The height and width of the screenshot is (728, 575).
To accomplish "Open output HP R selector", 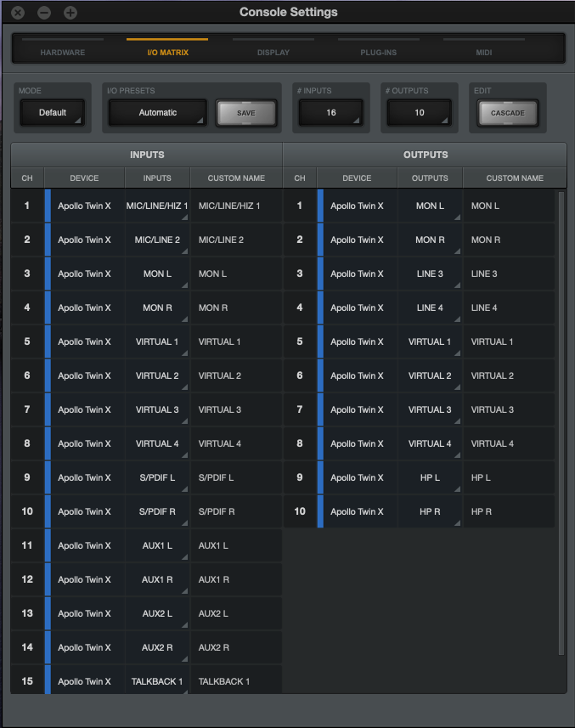I will pos(430,511).
